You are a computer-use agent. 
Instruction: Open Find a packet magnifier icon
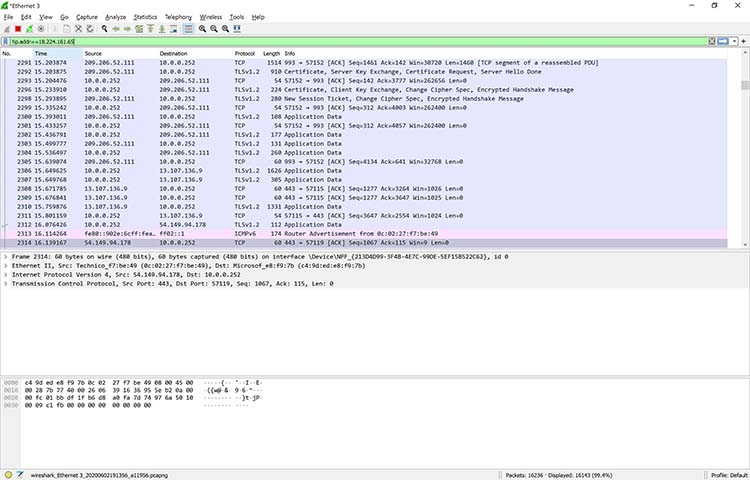104,29
